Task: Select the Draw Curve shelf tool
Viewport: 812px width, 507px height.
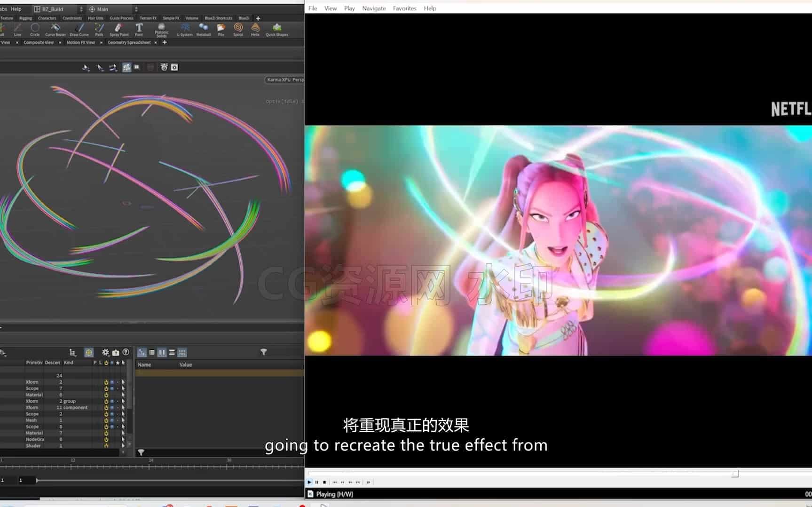Action: pos(79,30)
